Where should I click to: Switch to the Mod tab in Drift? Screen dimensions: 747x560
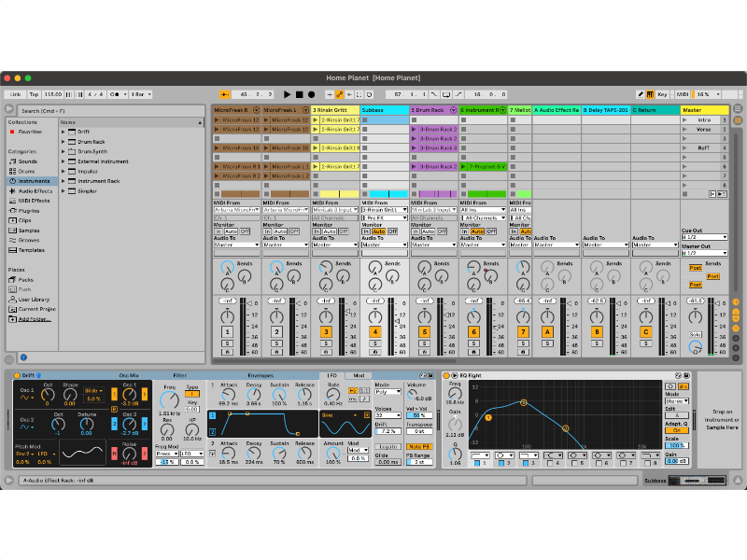pyautogui.click(x=359, y=376)
